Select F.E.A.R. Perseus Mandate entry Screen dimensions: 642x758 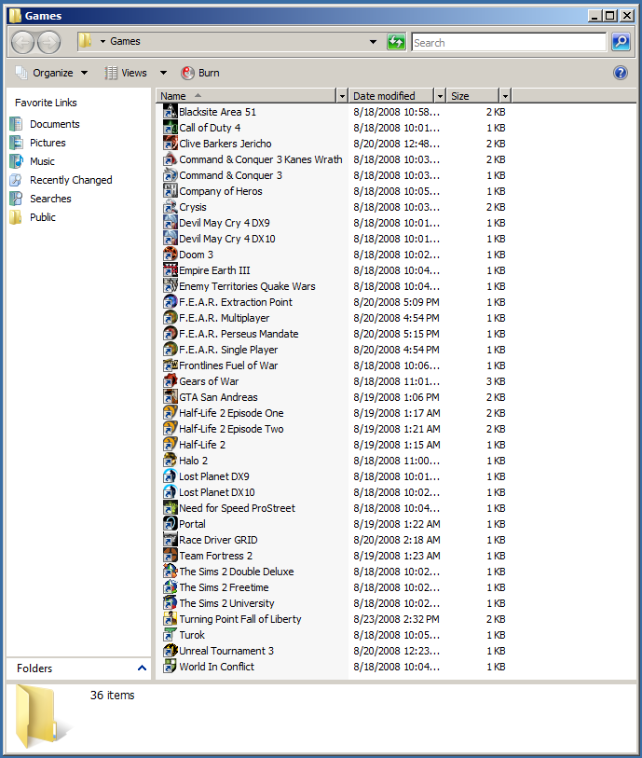tap(238, 334)
